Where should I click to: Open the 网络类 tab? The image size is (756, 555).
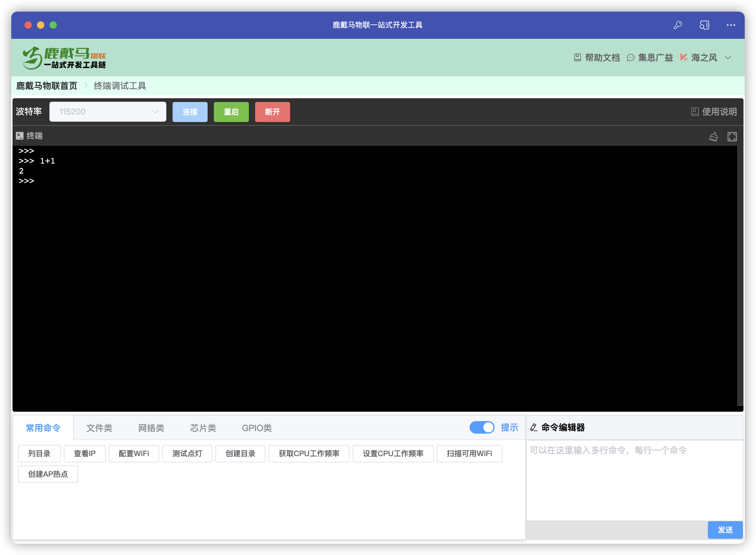[151, 428]
